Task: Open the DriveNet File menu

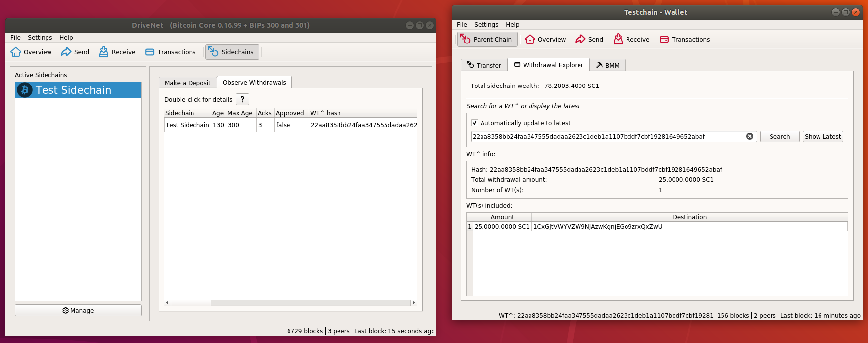Action: pos(15,38)
